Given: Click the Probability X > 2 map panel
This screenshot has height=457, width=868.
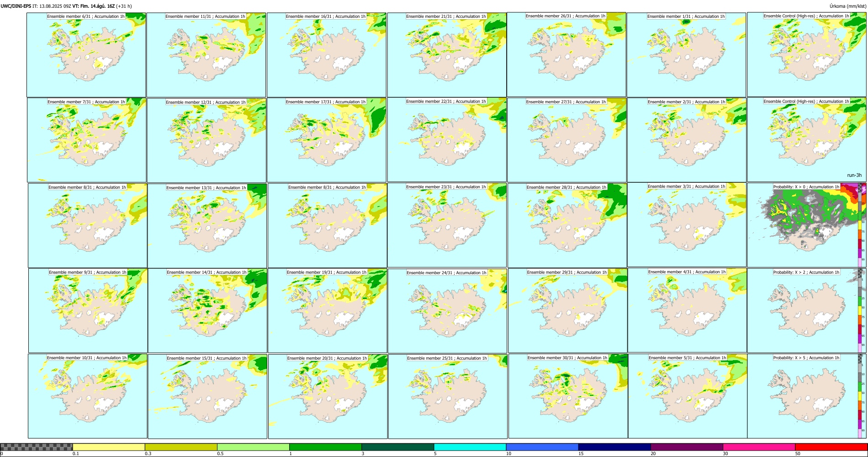Looking at the screenshot, I should (807, 311).
